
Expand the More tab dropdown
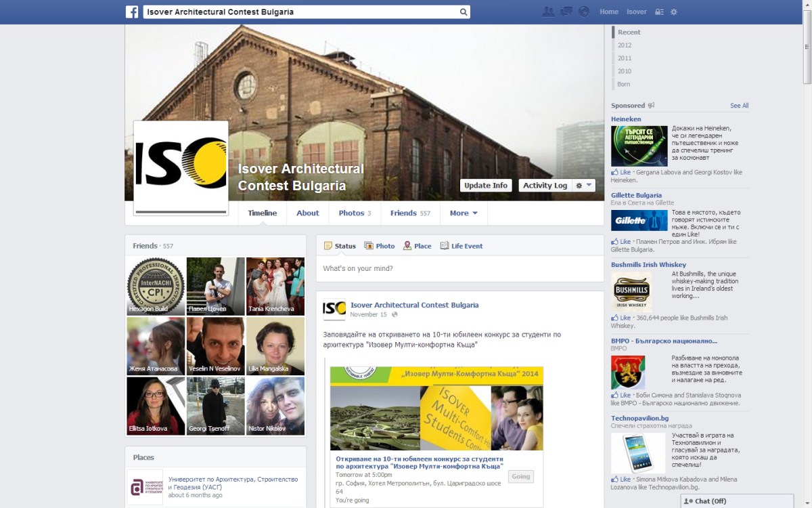(x=464, y=213)
